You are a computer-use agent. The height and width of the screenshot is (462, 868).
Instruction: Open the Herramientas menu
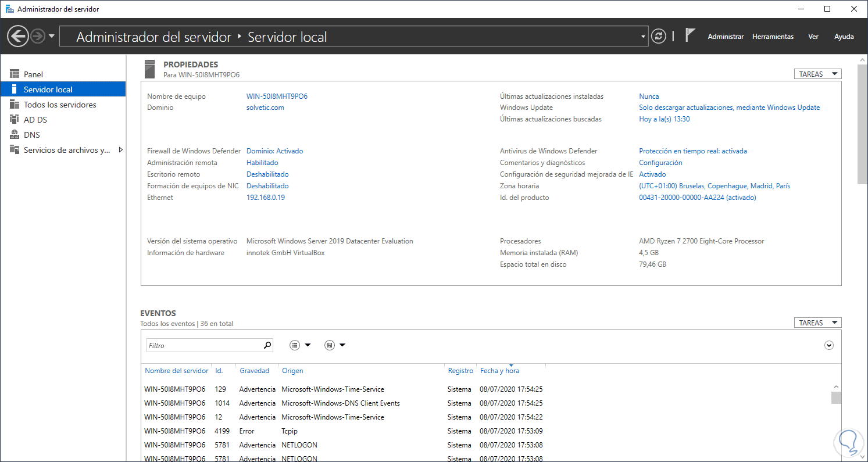coord(773,37)
